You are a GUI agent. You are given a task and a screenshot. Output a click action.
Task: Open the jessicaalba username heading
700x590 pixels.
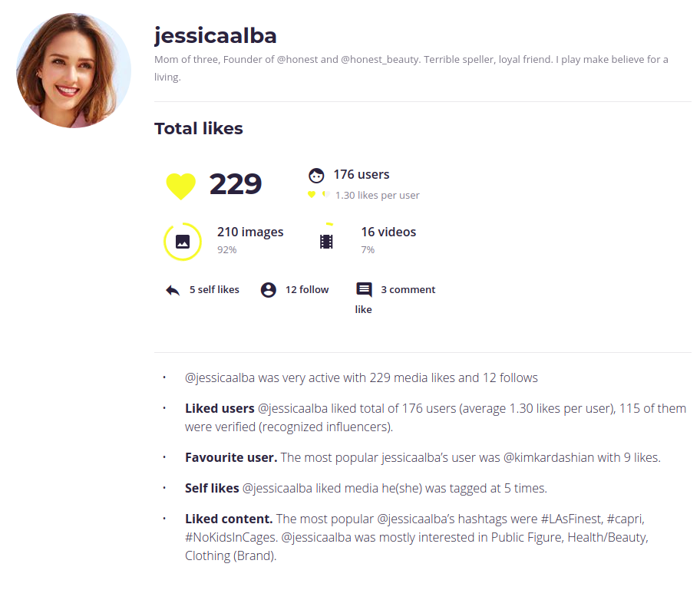coord(215,35)
